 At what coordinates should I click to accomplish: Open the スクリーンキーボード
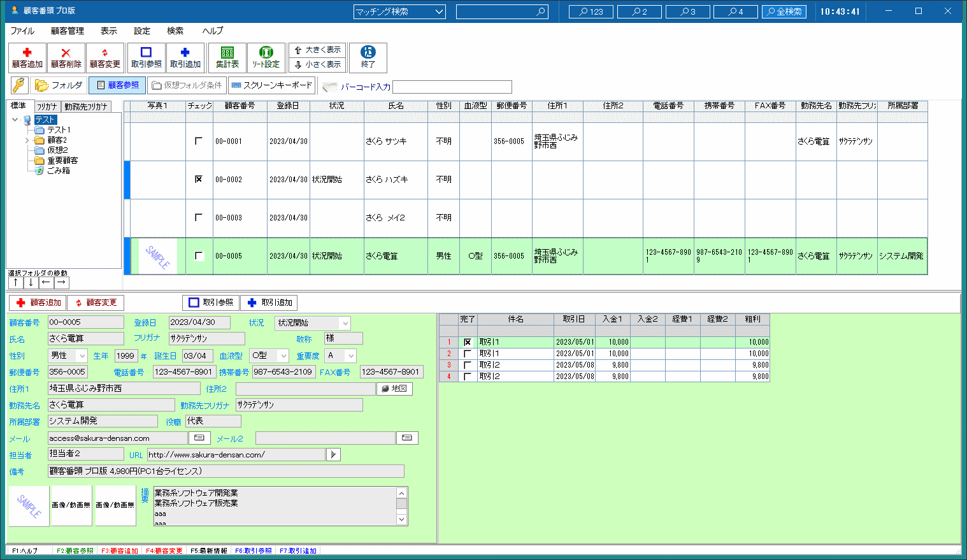click(271, 85)
